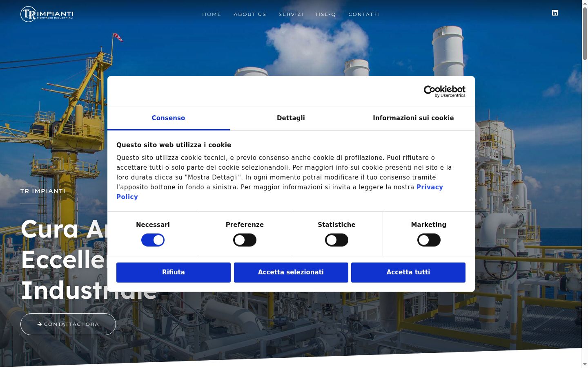Image resolution: width=588 pixels, height=368 pixels.
Task: Click the scrollbar down arrow
Action: tap(585, 364)
